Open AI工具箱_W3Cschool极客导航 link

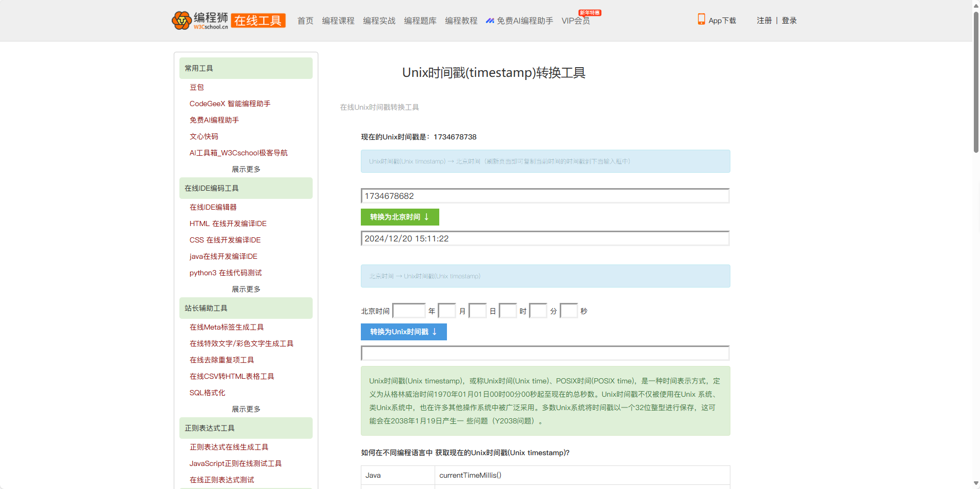pyautogui.click(x=238, y=153)
